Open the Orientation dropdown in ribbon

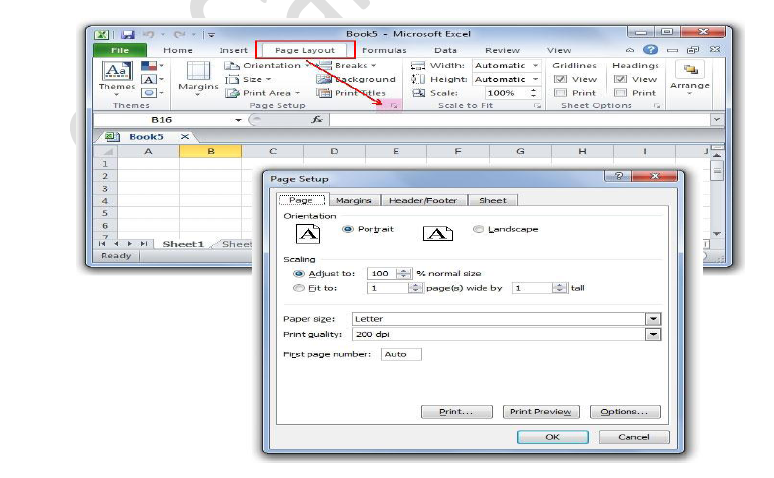pos(270,65)
